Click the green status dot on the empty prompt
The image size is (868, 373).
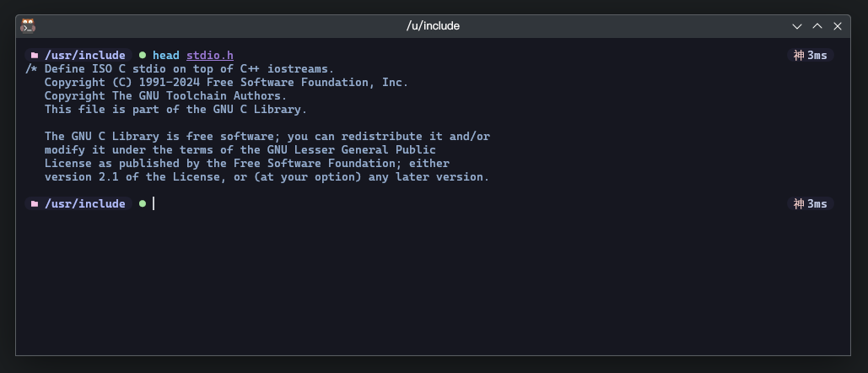coord(142,203)
